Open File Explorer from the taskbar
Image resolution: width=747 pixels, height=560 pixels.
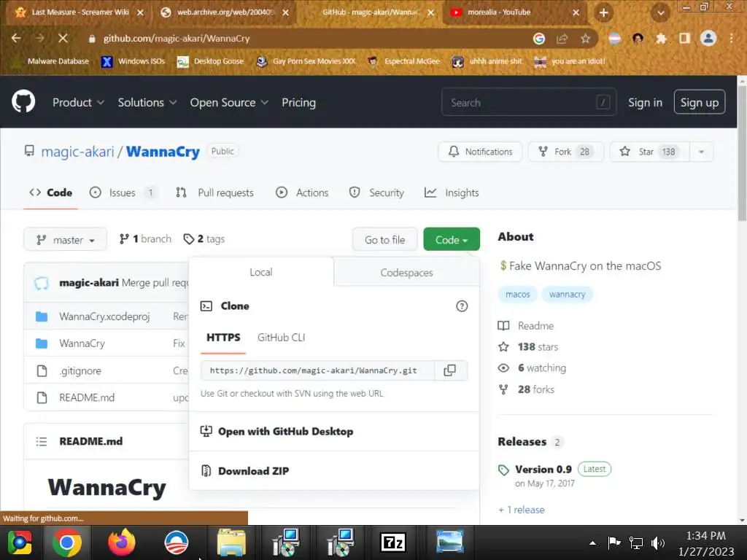coord(231,542)
